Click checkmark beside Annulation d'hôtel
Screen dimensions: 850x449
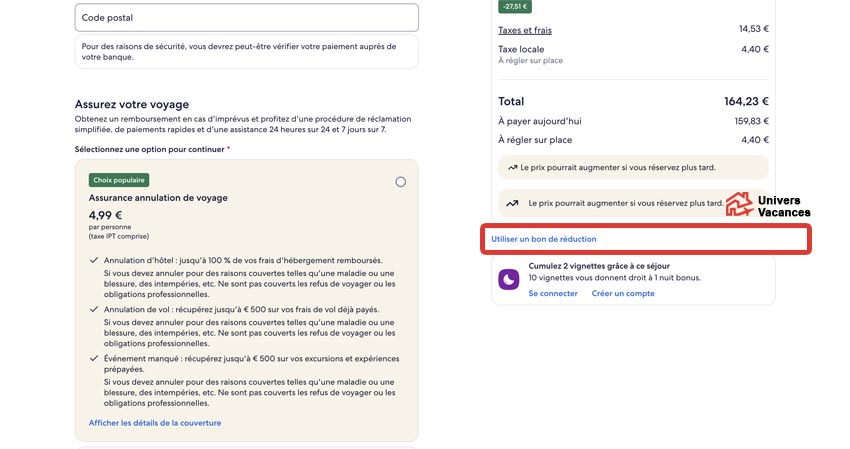pyautogui.click(x=93, y=260)
